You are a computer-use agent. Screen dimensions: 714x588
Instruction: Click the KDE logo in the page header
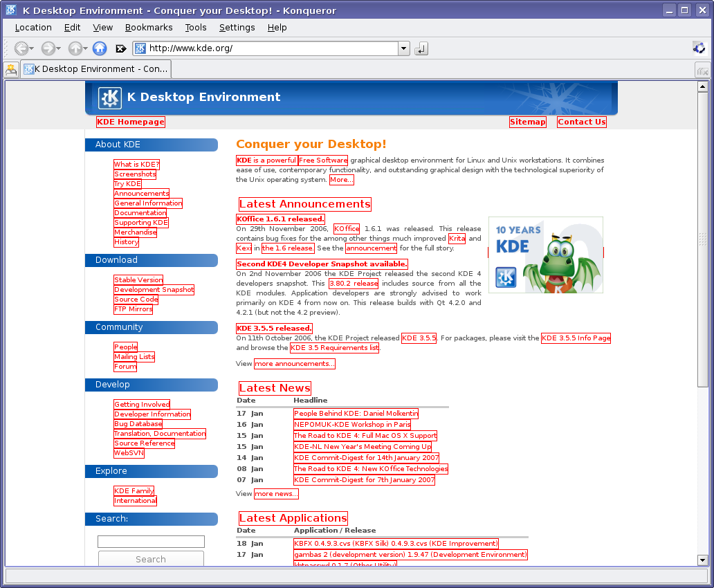(x=110, y=98)
